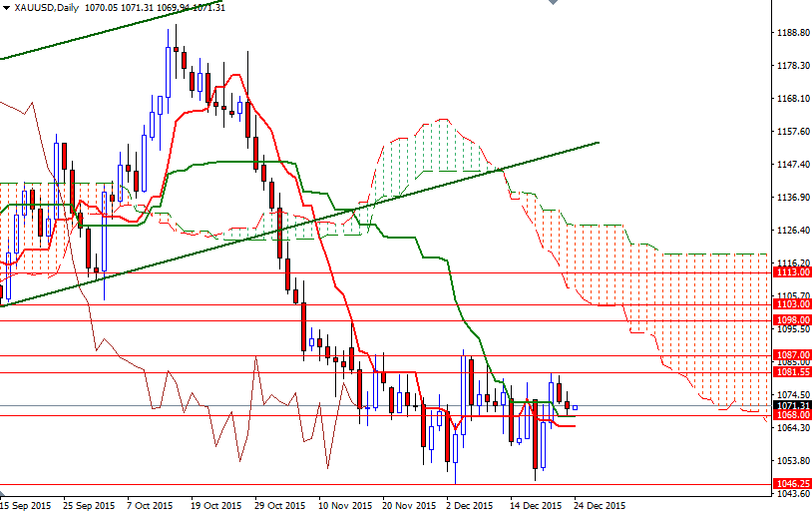Viewport: 812px width, 515px height.
Task: Click the dropdown arrow beside XAUUSD,Daily
Action: [x=6, y=7]
